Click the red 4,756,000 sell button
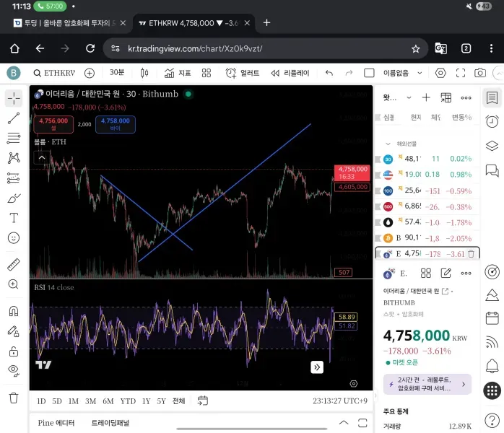 click(53, 124)
